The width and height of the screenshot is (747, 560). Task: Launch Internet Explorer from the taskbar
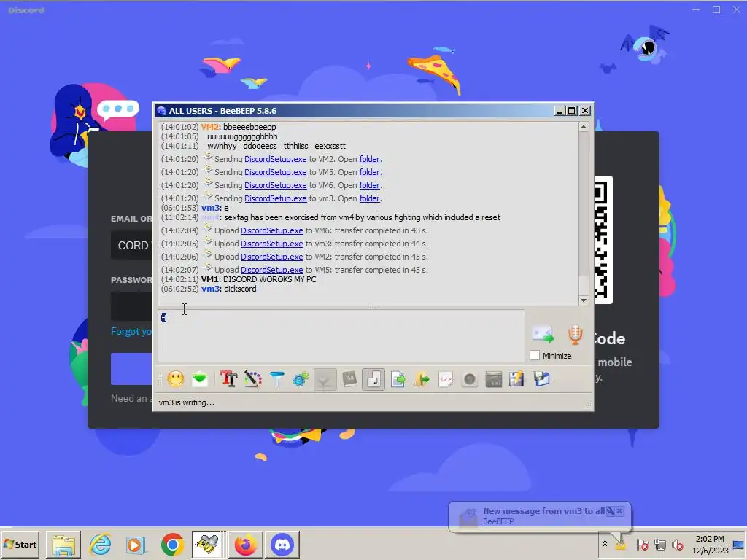pos(100,544)
